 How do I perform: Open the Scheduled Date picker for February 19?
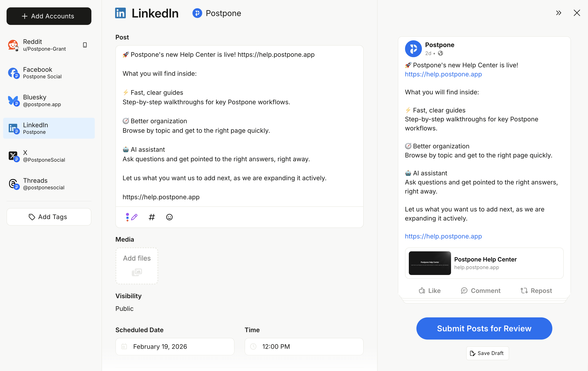(x=175, y=346)
